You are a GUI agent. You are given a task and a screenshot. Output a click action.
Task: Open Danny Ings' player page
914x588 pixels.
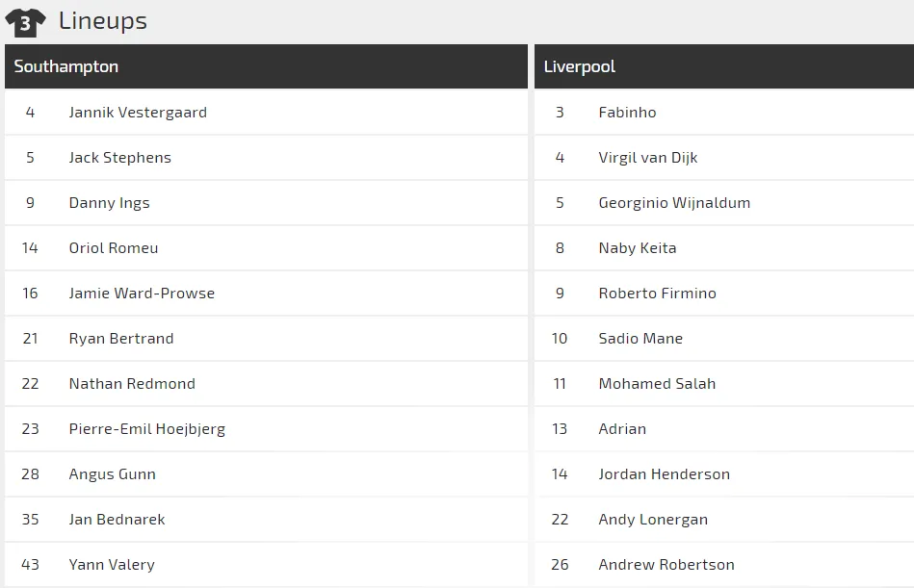coord(109,203)
